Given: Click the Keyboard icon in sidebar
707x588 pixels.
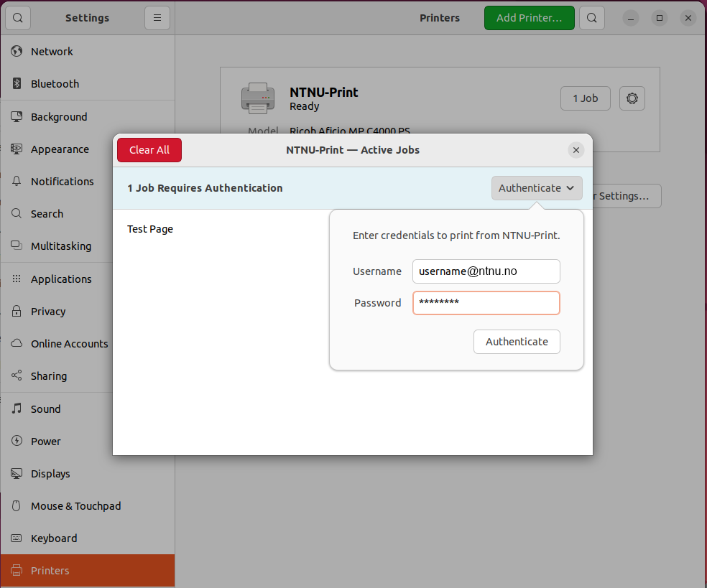Looking at the screenshot, I should click(x=17, y=538).
